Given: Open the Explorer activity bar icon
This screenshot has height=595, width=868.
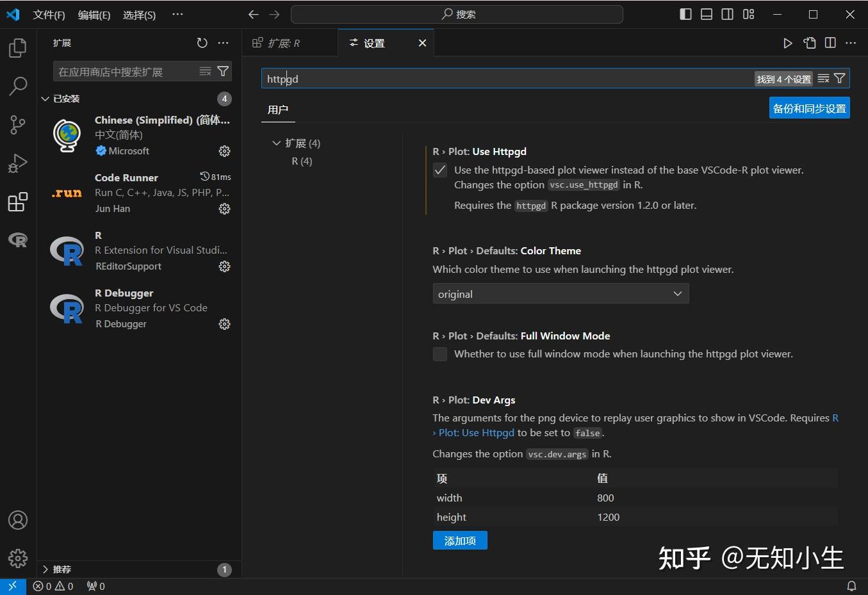Looking at the screenshot, I should tap(17, 47).
